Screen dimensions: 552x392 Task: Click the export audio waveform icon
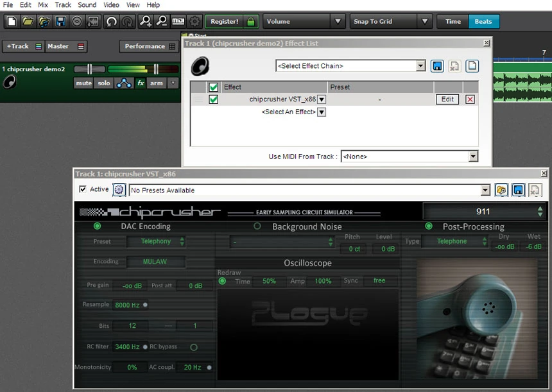point(93,21)
